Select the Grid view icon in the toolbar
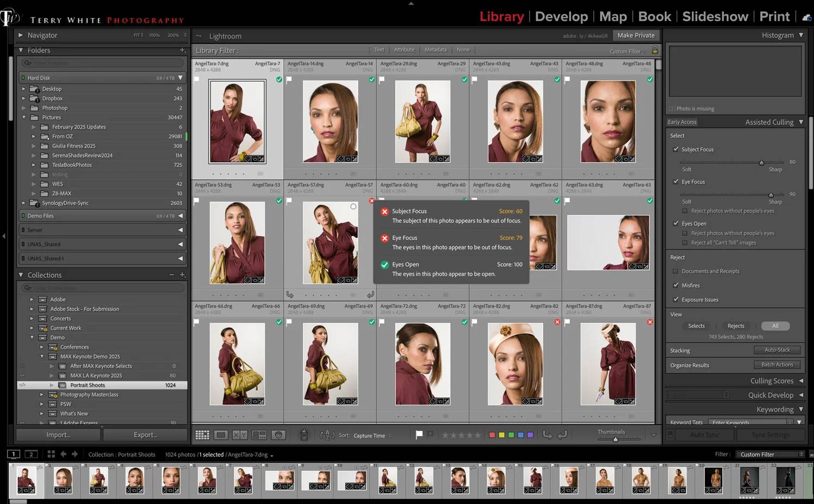The height and width of the screenshot is (504, 814). [201, 435]
